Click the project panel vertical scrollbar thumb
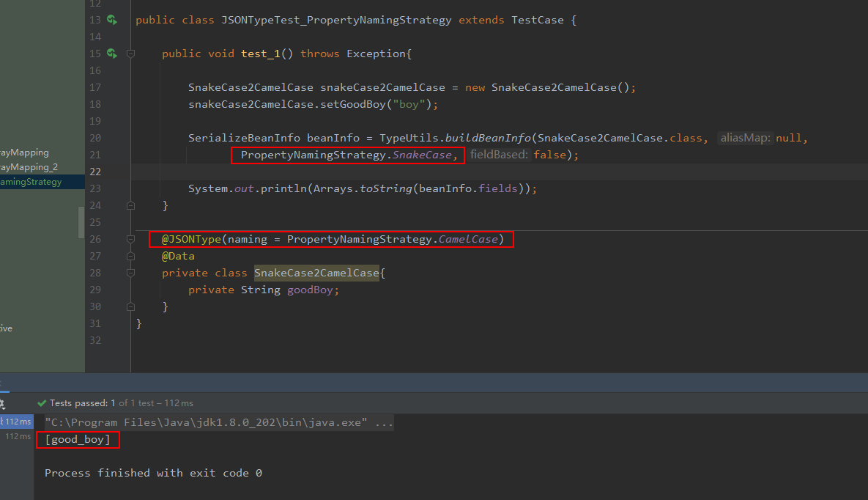Screen dimensions: 868x500 click(x=81, y=221)
